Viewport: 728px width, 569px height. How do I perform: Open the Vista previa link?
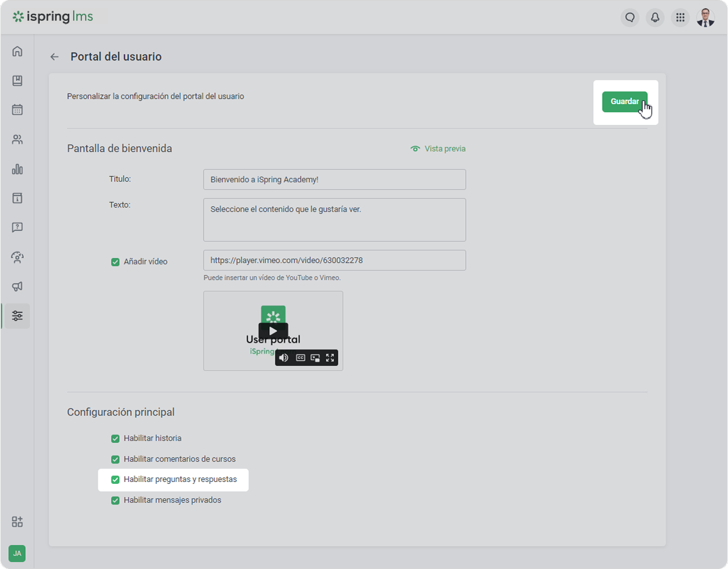coord(439,149)
